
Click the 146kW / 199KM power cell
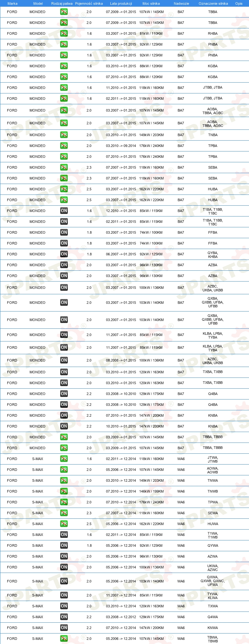(x=152, y=491)
